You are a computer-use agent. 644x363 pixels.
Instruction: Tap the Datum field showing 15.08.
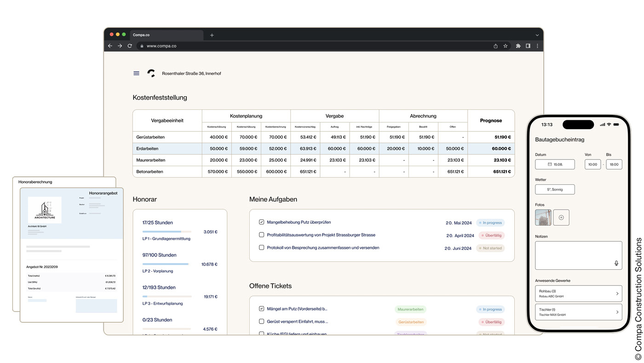555,164
